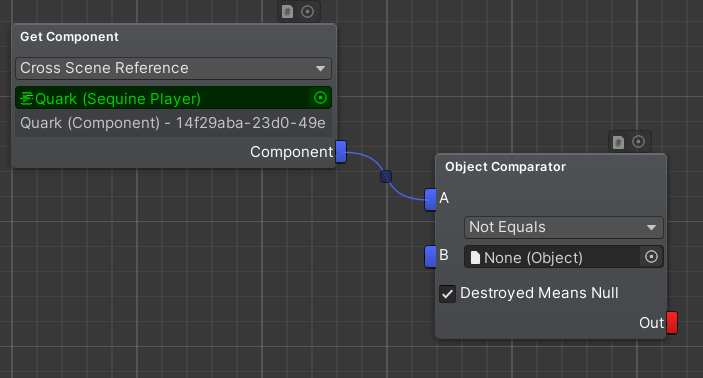Select the None (Object) field for B

(564, 257)
